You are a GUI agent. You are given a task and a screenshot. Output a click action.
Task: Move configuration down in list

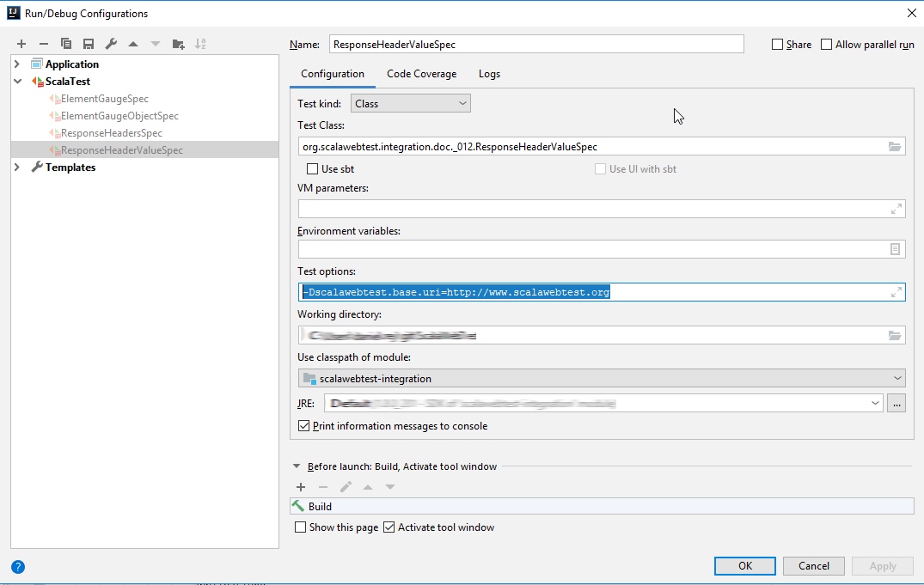click(156, 44)
